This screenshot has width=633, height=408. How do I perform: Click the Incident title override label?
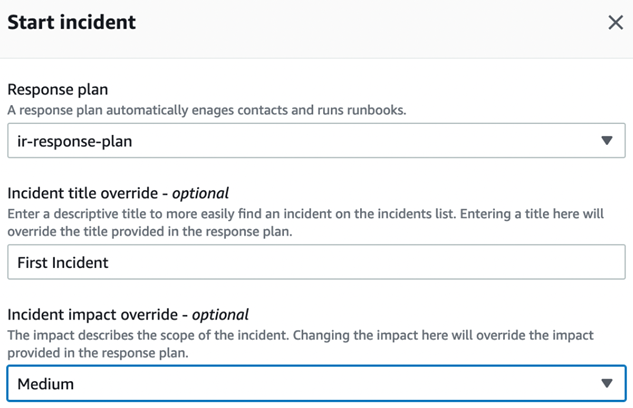(118, 193)
